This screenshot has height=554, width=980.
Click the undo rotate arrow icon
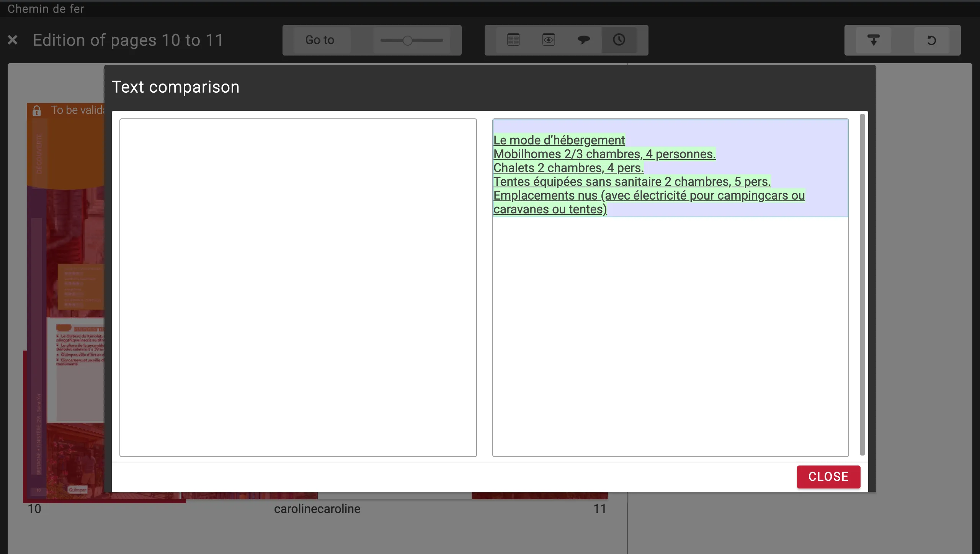[931, 40]
